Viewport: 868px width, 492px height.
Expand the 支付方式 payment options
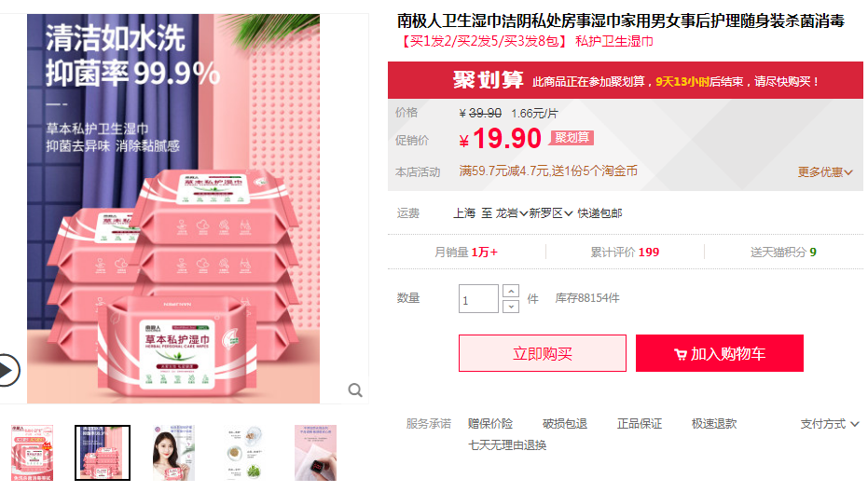(x=829, y=424)
